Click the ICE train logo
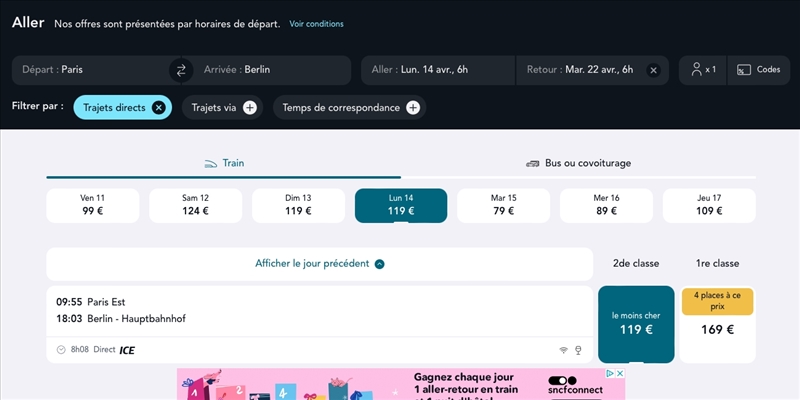Screen dimensions: 800x400 [x=127, y=350]
